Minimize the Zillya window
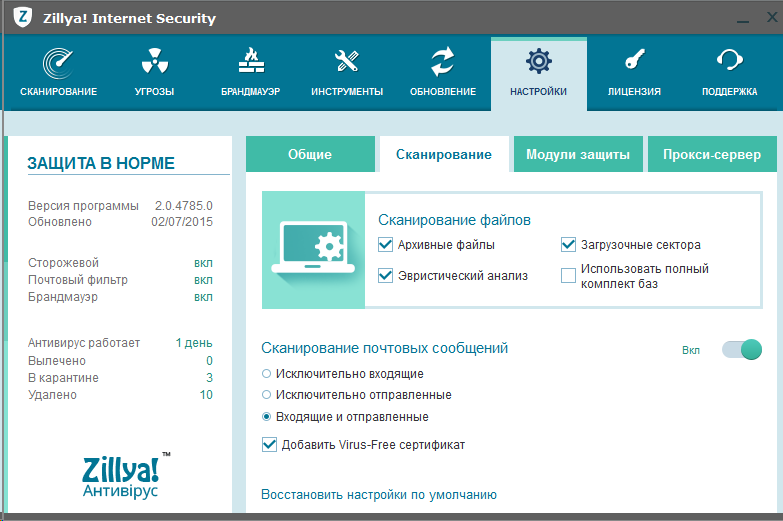The image size is (783, 521). click(743, 19)
